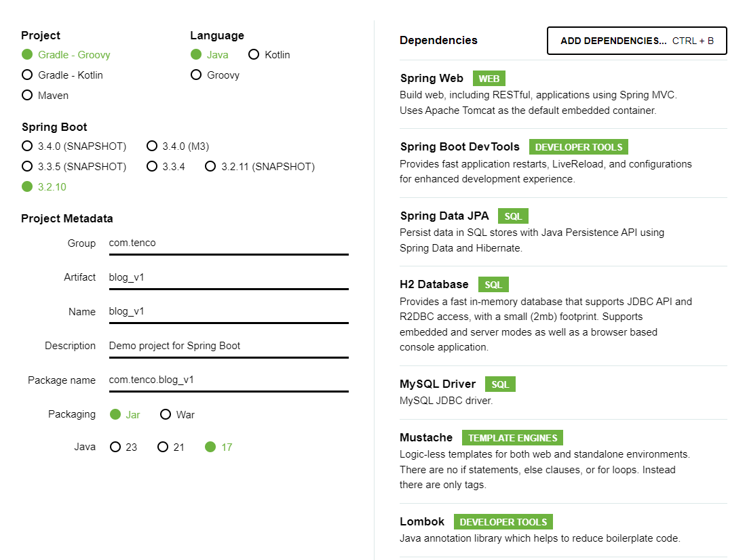Click the TEMPLATE ENGINES tag on Mustache

click(512, 437)
